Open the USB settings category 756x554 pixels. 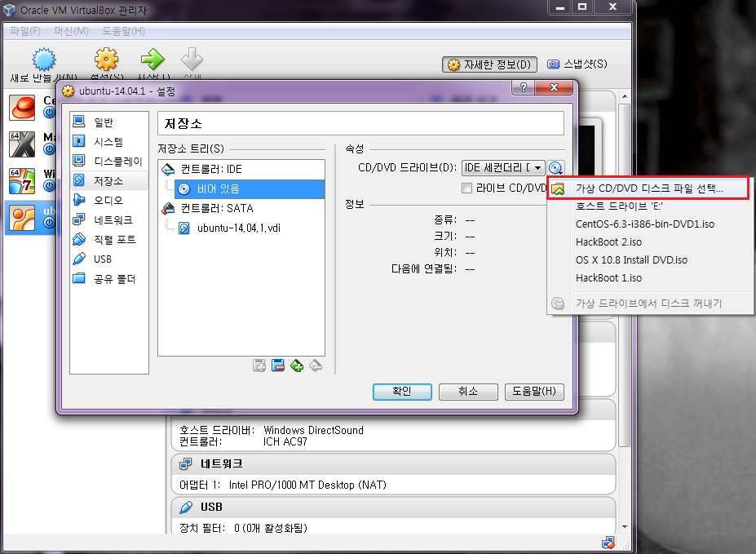click(103, 259)
